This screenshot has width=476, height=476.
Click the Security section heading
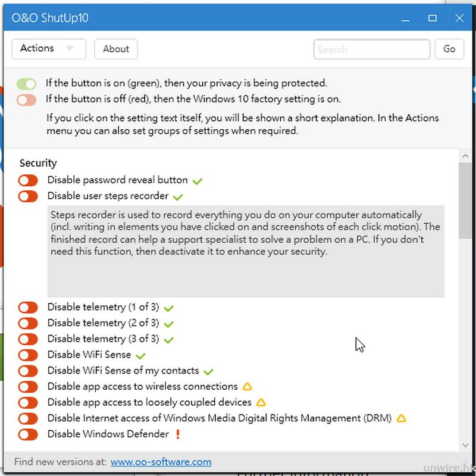(38, 163)
